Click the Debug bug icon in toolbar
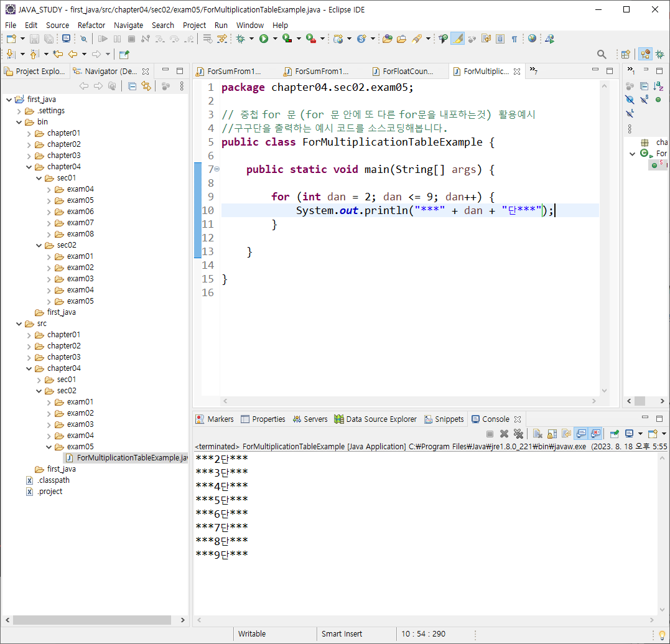Screen dimensions: 670x644 click(x=241, y=39)
